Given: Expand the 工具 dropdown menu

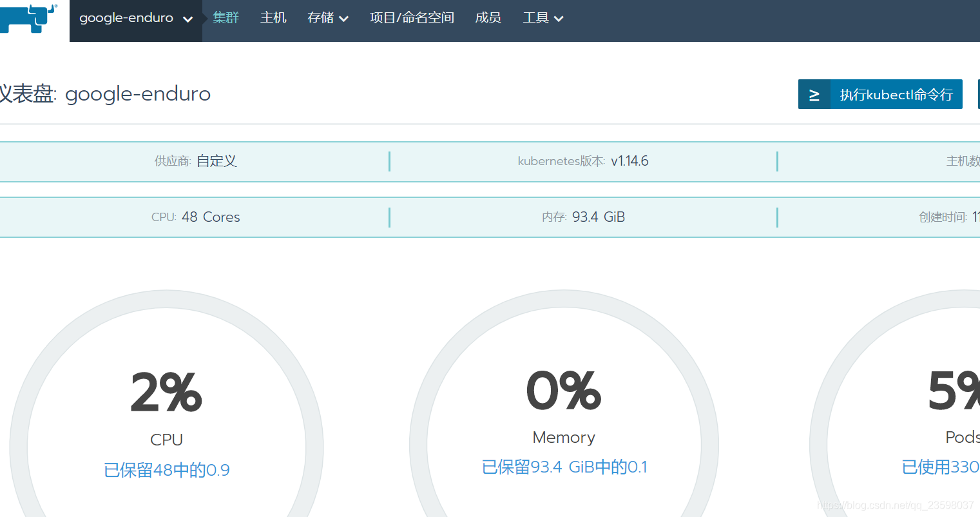Looking at the screenshot, I should pyautogui.click(x=543, y=18).
